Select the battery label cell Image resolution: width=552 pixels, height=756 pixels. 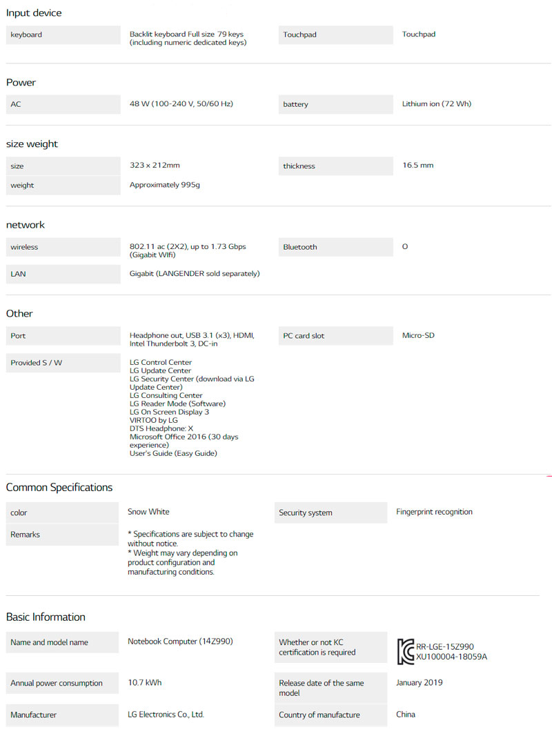335,105
